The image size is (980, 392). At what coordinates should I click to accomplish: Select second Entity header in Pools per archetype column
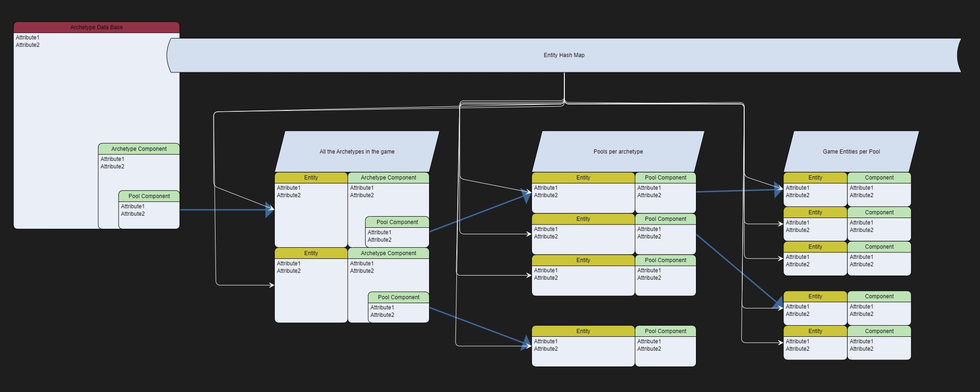click(583, 219)
